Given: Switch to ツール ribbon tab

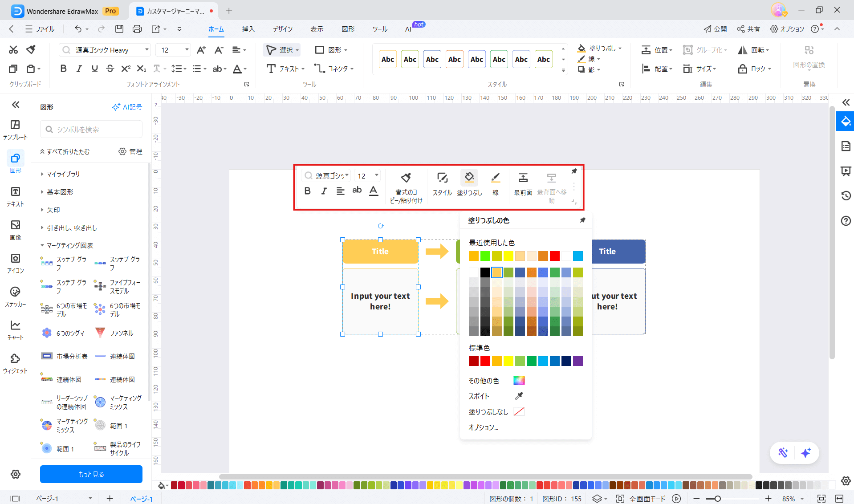Looking at the screenshot, I should (380, 29).
